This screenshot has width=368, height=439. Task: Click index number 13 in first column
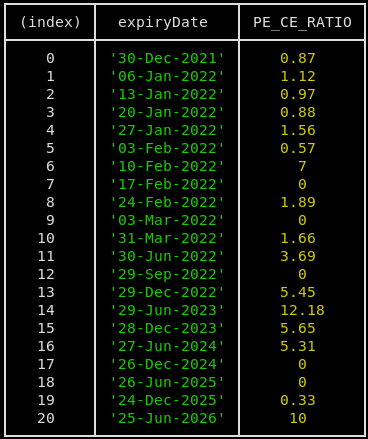(x=46, y=292)
